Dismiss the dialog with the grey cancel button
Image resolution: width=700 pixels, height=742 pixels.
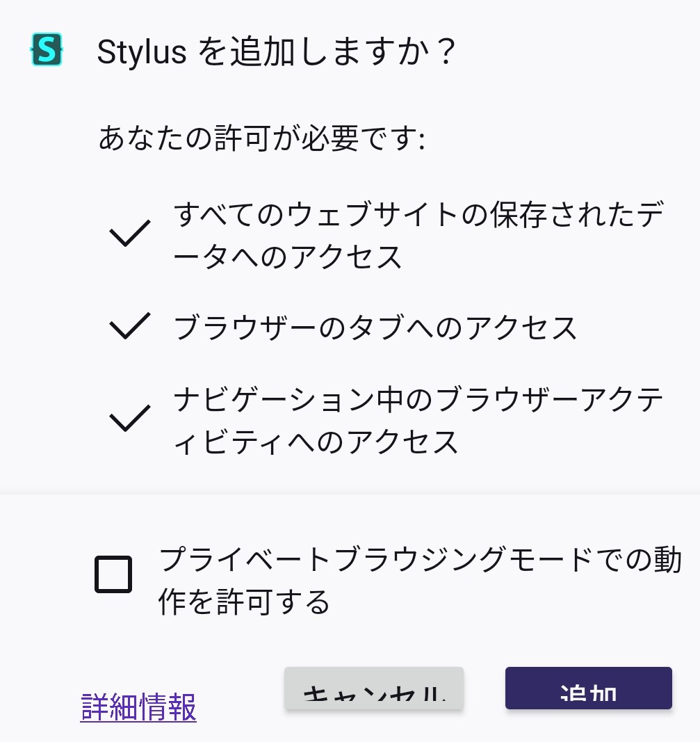click(x=374, y=688)
